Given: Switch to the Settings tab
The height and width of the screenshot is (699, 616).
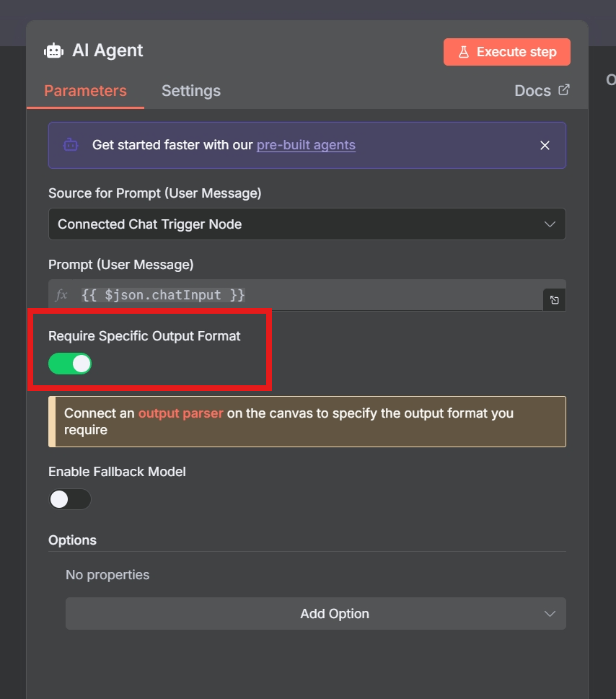Looking at the screenshot, I should (191, 91).
